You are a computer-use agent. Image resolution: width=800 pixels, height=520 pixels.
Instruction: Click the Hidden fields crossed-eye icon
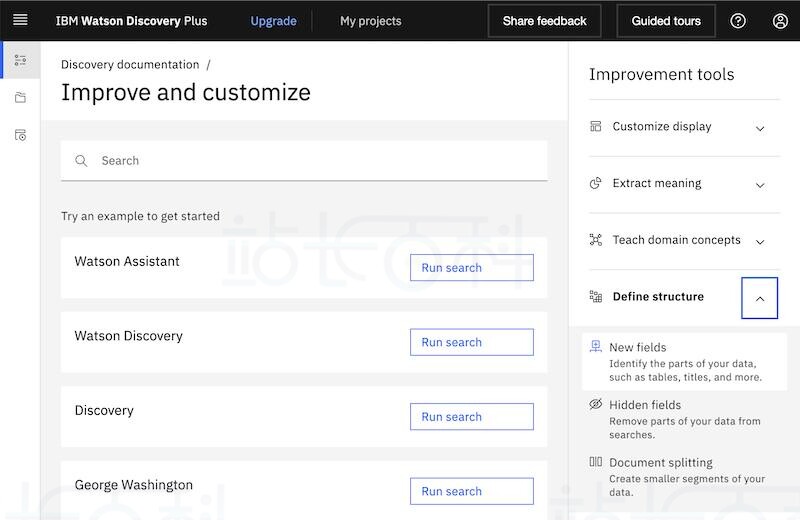click(595, 404)
